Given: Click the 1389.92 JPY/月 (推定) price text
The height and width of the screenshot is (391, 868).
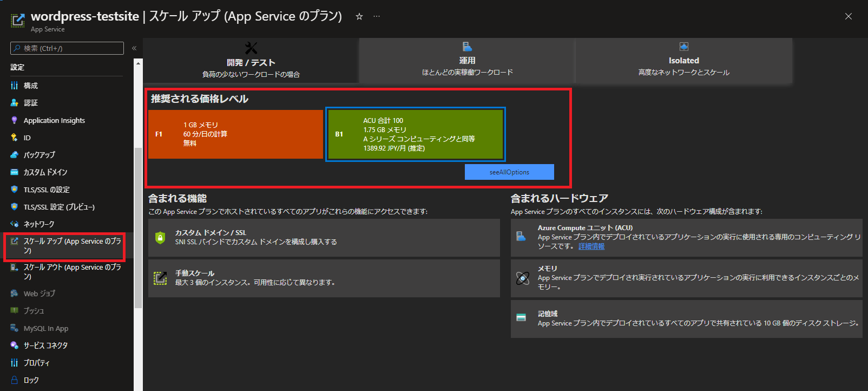Looking at the screenshot, I should [394, 148].
